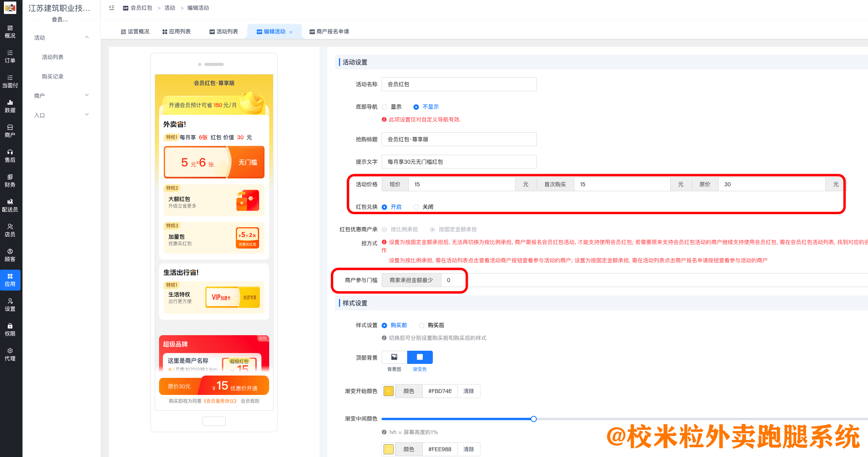Select 购买后 style setting
The height and width of the screenshot is (457, 868).
tap(422, 325)
